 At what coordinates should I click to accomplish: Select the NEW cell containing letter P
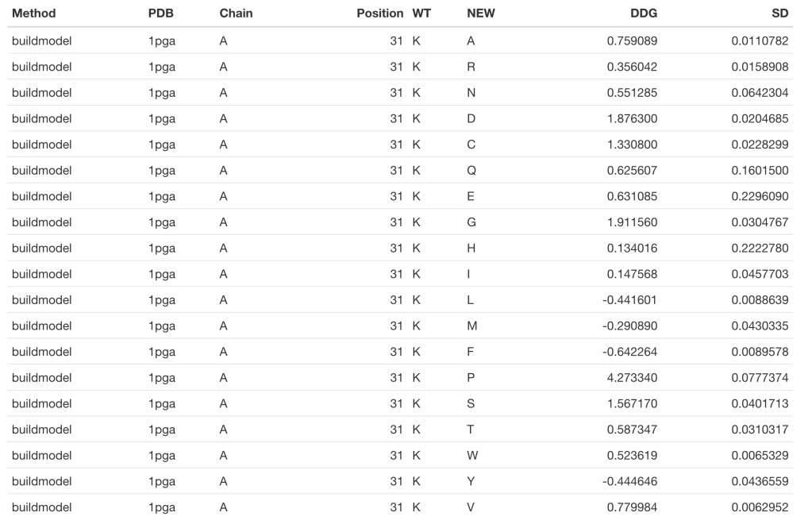(471, 378)
